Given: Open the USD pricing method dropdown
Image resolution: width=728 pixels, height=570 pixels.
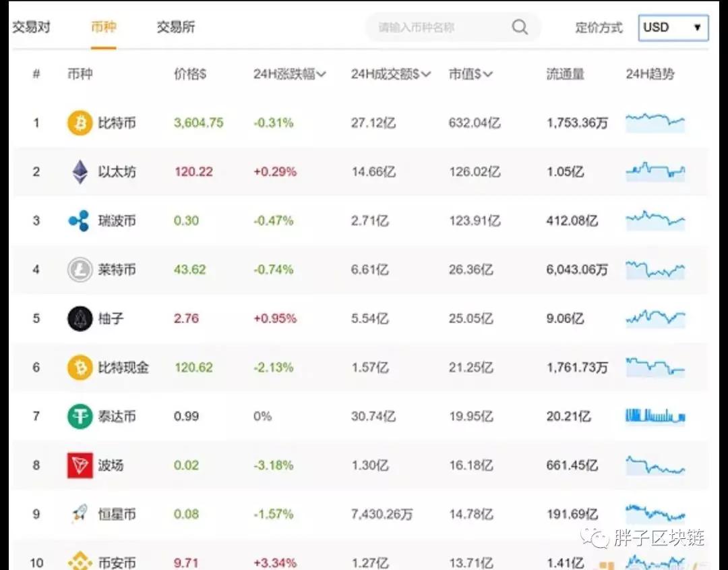Looking at the screenshot, I should pos(673,28).
